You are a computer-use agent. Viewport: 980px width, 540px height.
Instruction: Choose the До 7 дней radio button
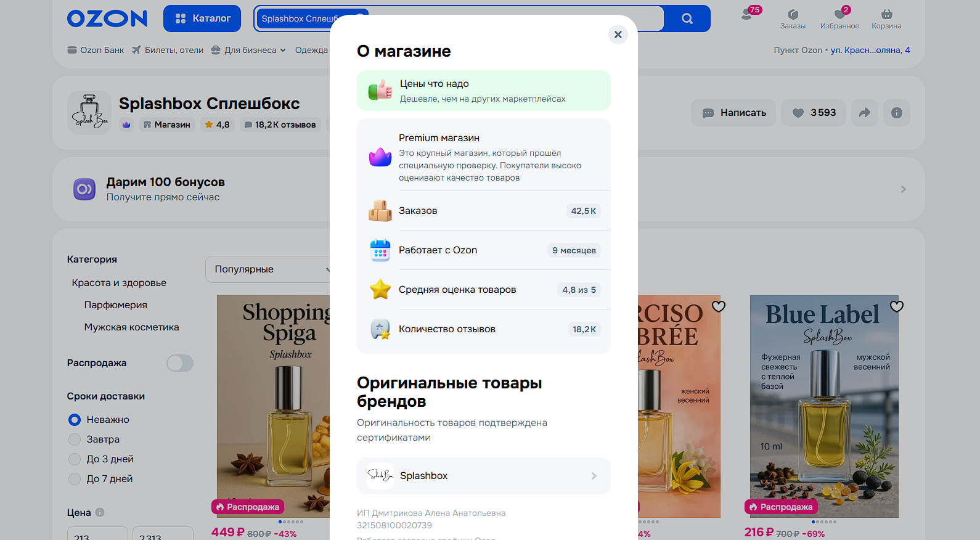point(75,479)
